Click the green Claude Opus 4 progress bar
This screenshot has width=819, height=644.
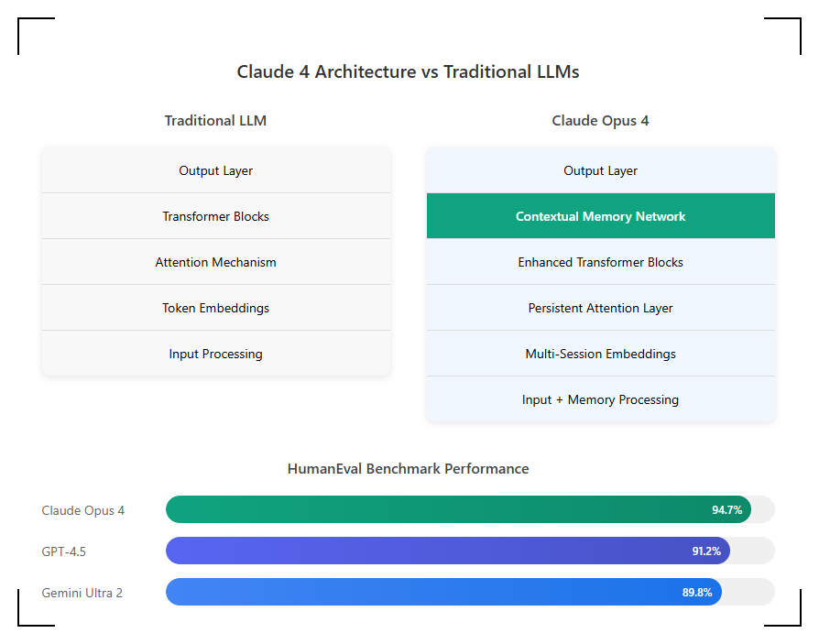(x=458, y=509)
